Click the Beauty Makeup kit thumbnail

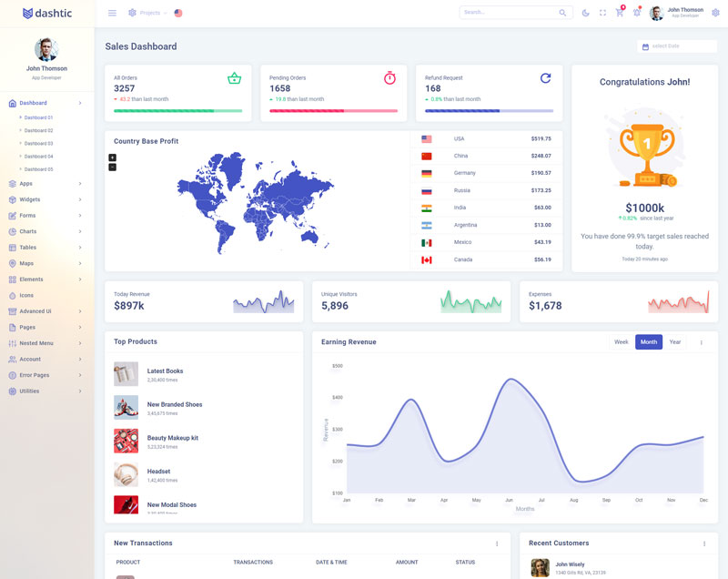pos(126,441)
